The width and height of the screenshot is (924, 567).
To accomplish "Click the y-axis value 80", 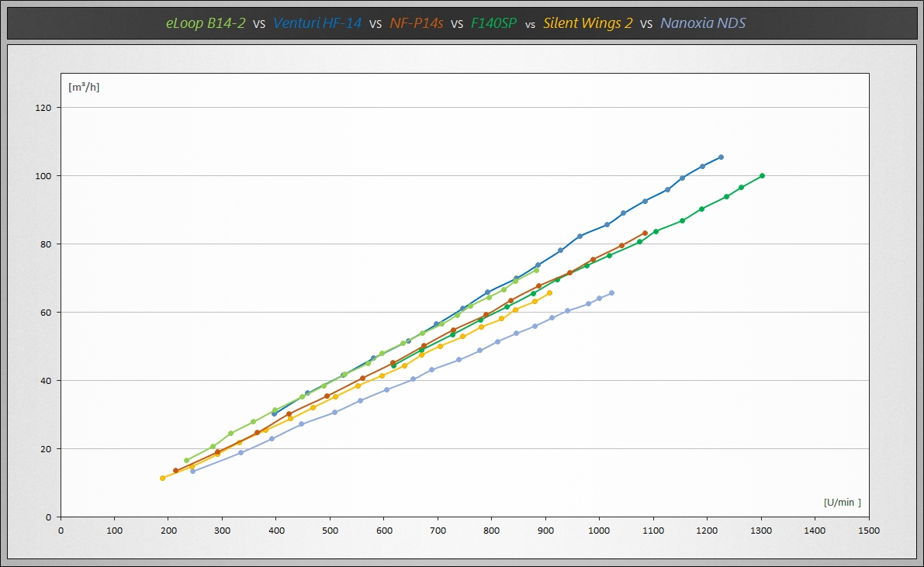I will pyautogui.click(x=46, y=244).
